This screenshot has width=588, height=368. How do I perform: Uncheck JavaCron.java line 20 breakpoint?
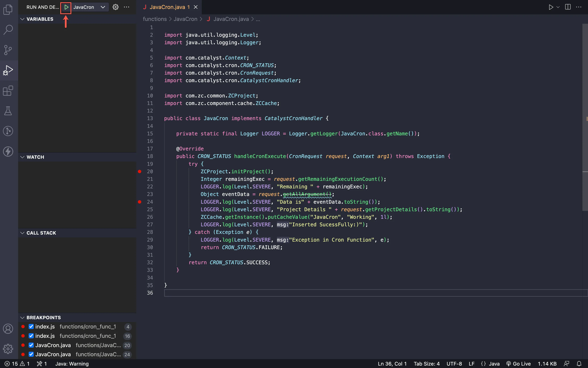click(x=31, y=345)
